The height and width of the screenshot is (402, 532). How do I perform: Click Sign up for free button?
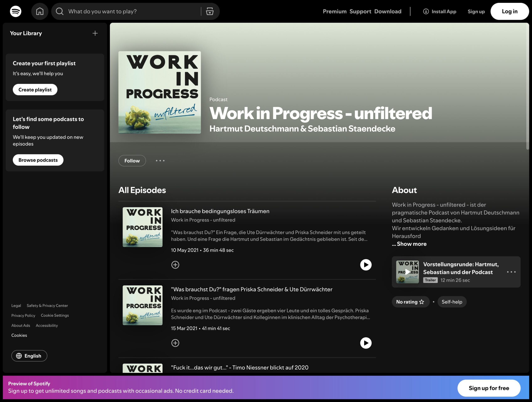[489, 388]
